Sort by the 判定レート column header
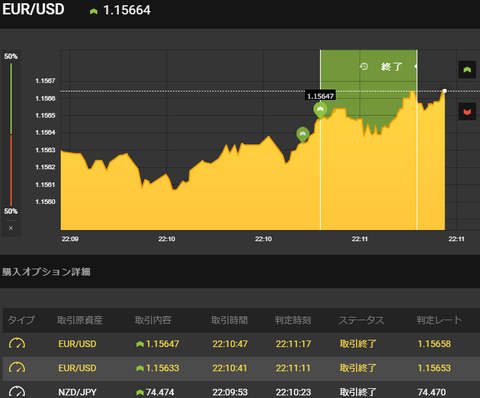 [439, 320]
